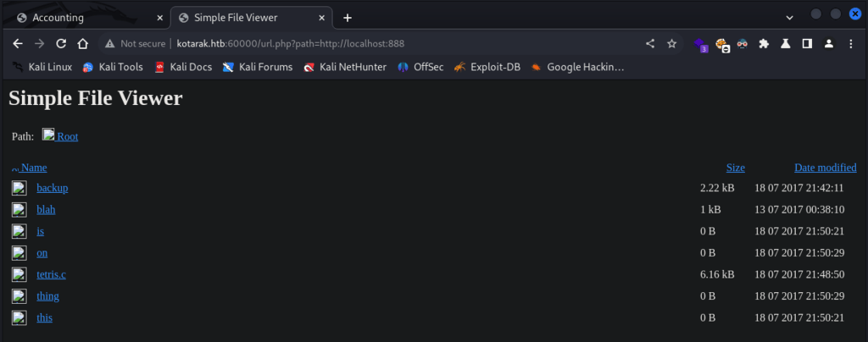Sort files by Date modified
This screenshot has width=868, height=342.
point(825,168)
